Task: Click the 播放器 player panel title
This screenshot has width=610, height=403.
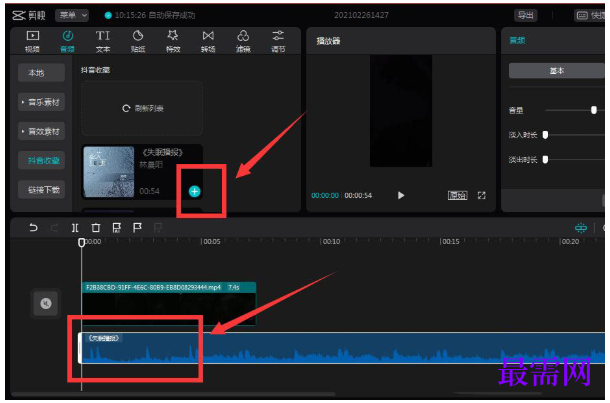Action: 328,41
